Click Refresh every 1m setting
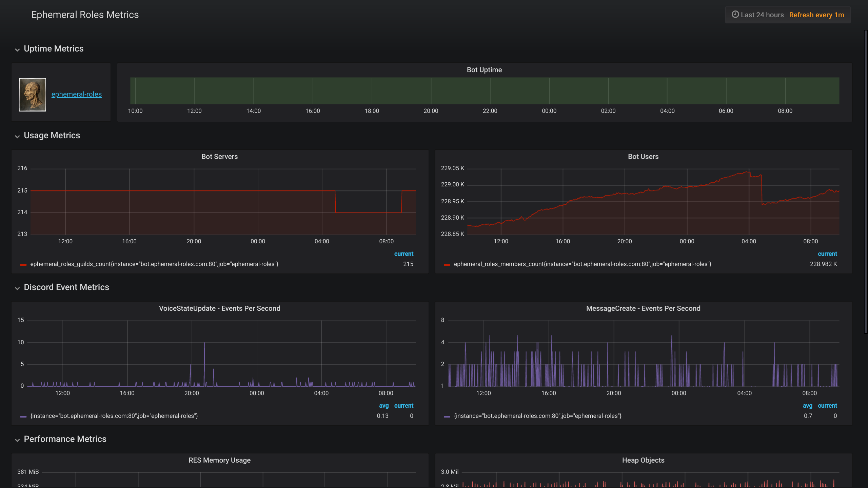This screenshot has height=488, width=868. click(x=816, y=15)
